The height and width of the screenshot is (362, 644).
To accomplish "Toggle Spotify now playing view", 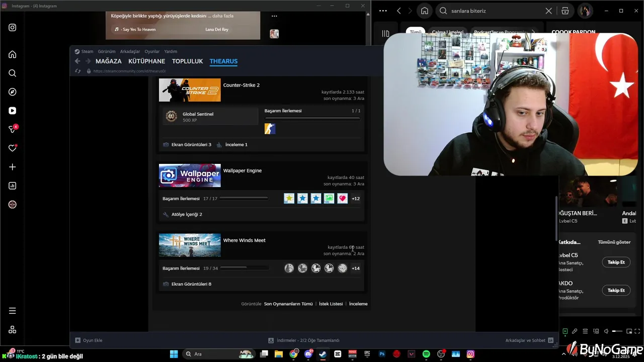I will [565, 331].
